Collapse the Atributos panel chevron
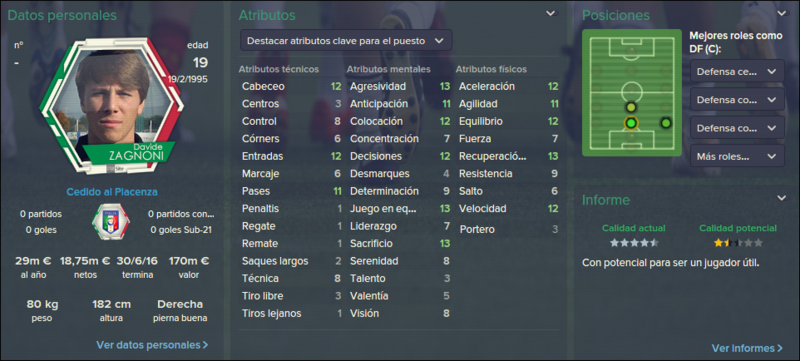The height and width of the screenshot is (361, 800). pos(551,14)
